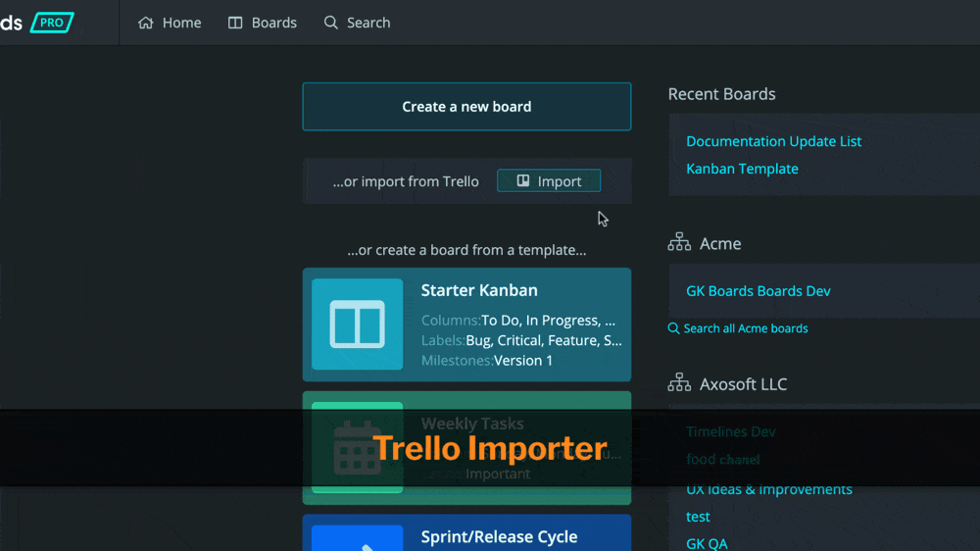The height and width of the screenshot is (551, 980).
Task: Select the Starter Kanban template icon
Action: click(x=358, y=324)
